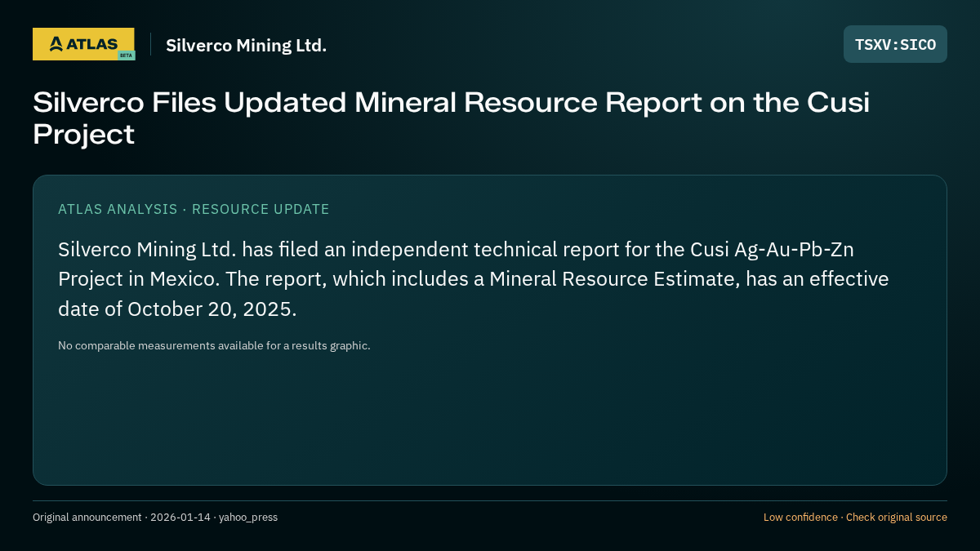Click the Silverco Mining Ltd. company name
Screen dimensions: 980x551
(246, 45)
